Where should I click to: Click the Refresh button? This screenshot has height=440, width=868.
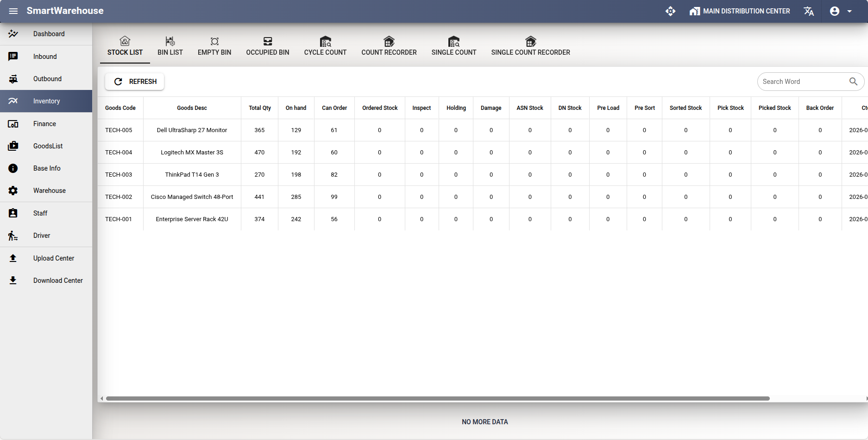click(134, 81)
